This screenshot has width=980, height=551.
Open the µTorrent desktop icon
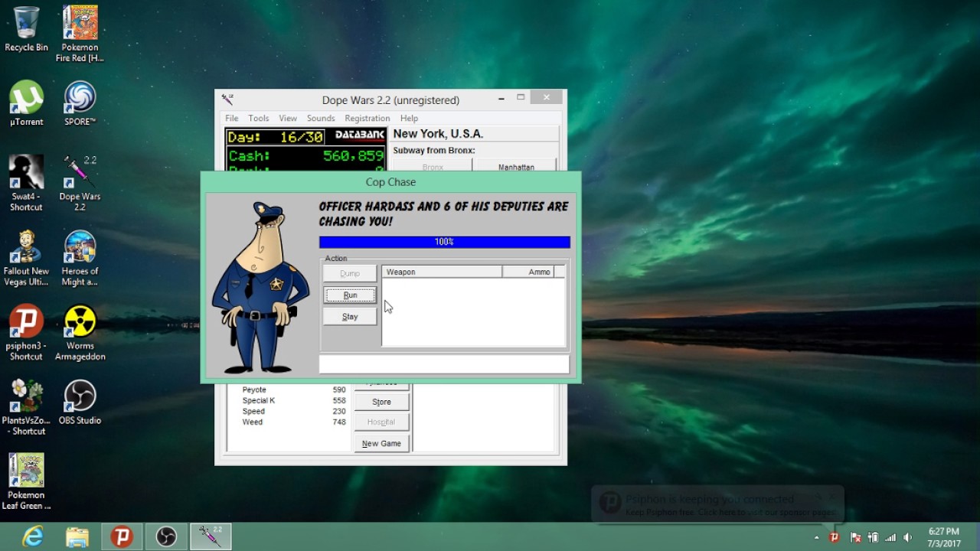click(26, 103)
